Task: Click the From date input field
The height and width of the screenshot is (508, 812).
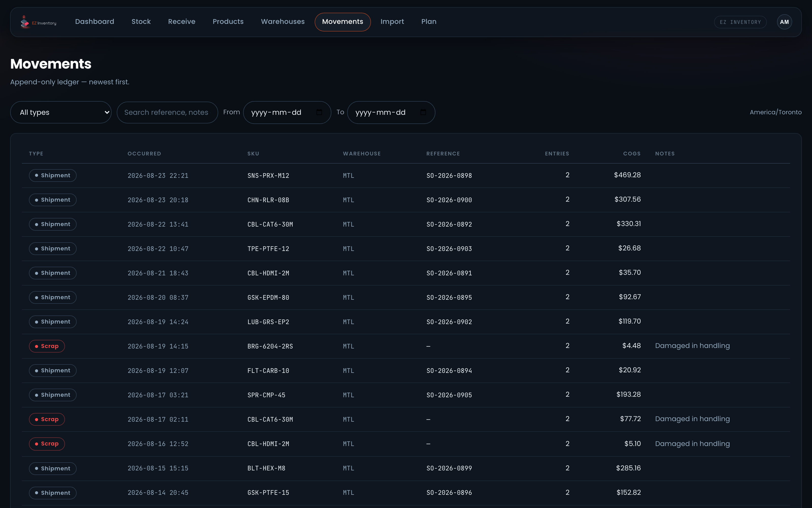Action: tap(287, 112)
